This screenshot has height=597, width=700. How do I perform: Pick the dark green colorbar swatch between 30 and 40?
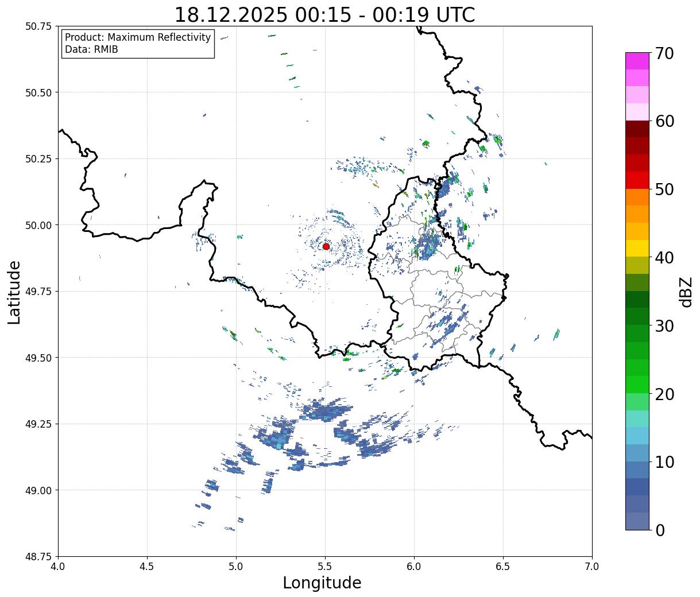click(x=637, y=300)
